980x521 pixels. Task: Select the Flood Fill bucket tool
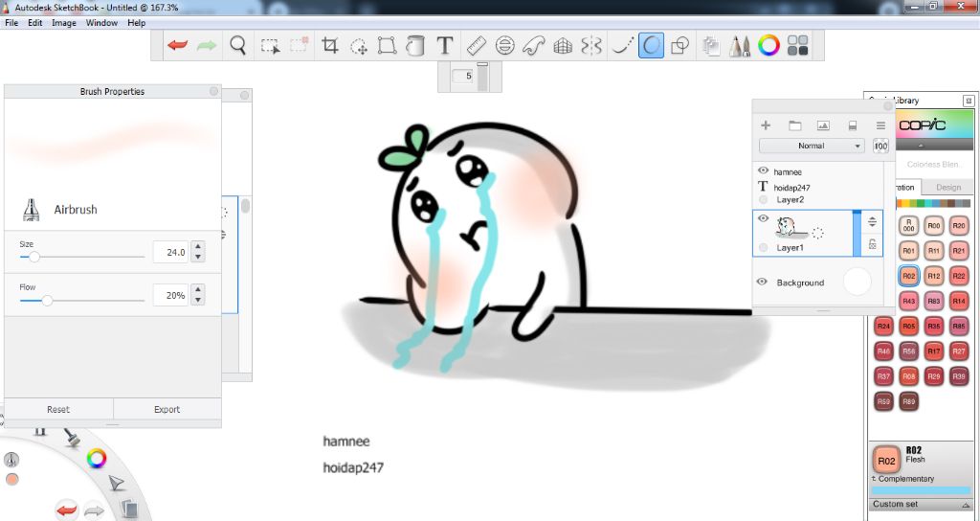[415, 46]
